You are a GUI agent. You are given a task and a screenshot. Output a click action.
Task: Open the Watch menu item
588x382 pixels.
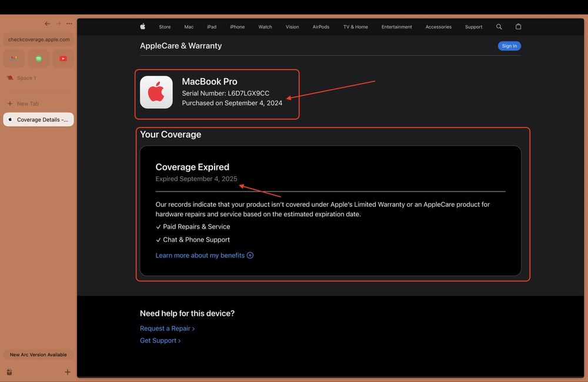pyautogui.click(x=265, y=27)
